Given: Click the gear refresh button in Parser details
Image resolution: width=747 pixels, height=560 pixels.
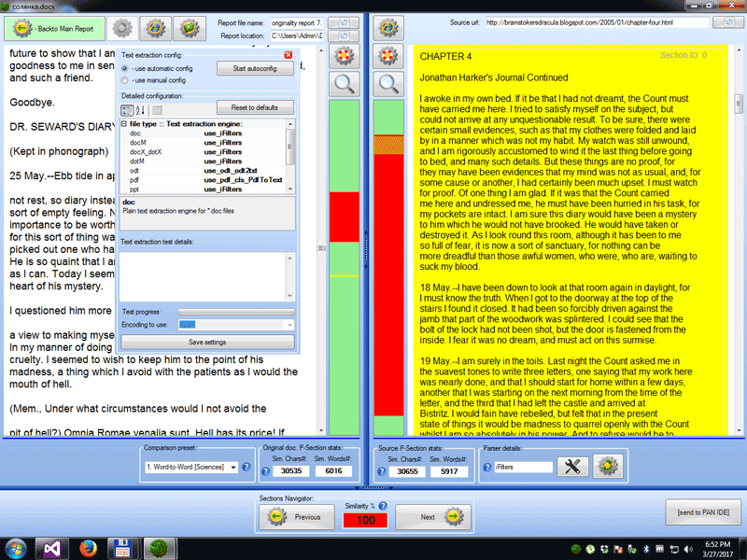Looking at the screenshot, I should click(x=608, y=467).
